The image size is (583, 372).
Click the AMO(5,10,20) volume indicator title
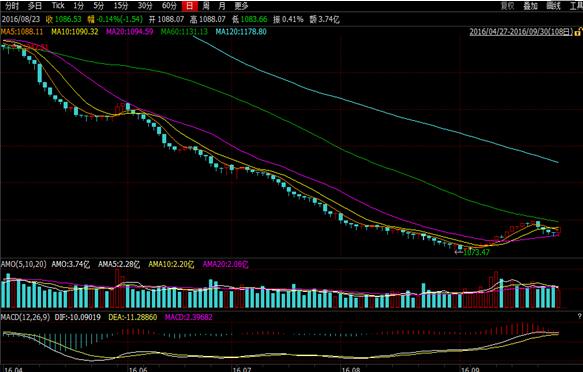pyautogui.click(x=23, y=264)
